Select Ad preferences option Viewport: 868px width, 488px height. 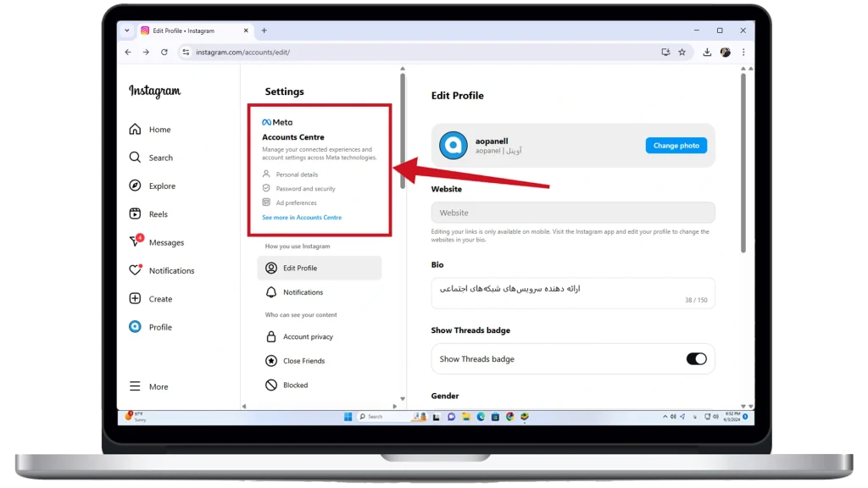tap(290, 203)
